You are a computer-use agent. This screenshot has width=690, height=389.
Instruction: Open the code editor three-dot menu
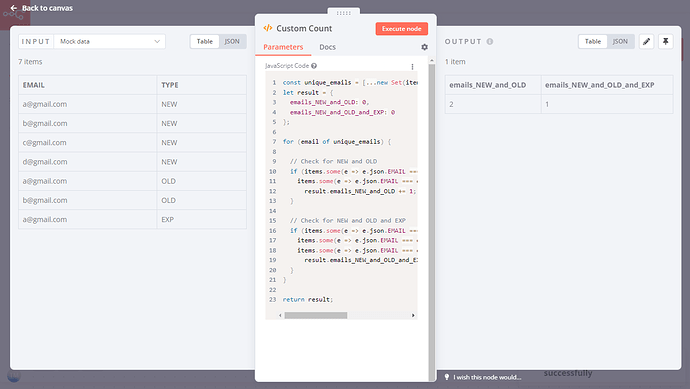[412, 66]
